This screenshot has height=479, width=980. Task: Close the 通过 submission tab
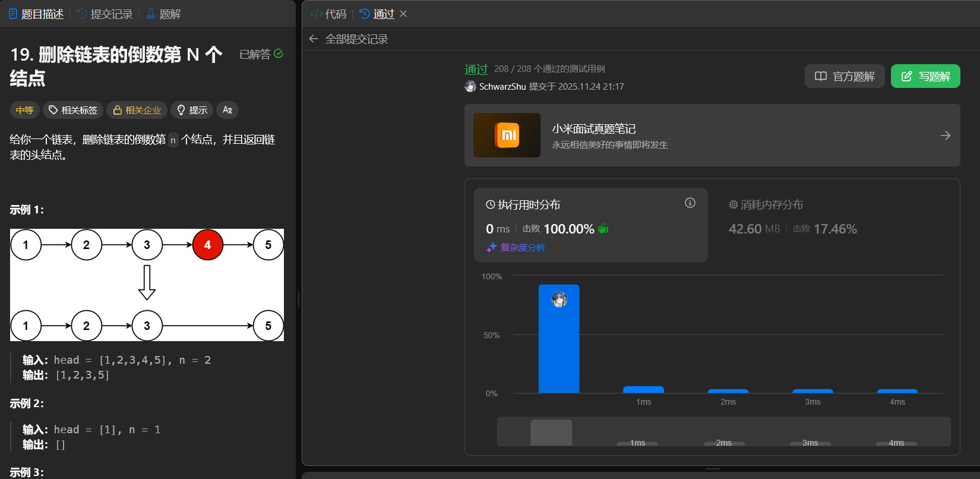403,14
